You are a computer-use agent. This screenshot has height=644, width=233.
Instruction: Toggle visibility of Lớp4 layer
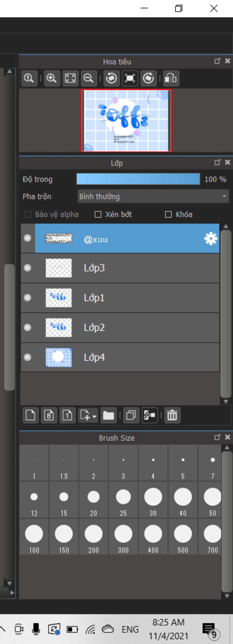click(28, 357)
